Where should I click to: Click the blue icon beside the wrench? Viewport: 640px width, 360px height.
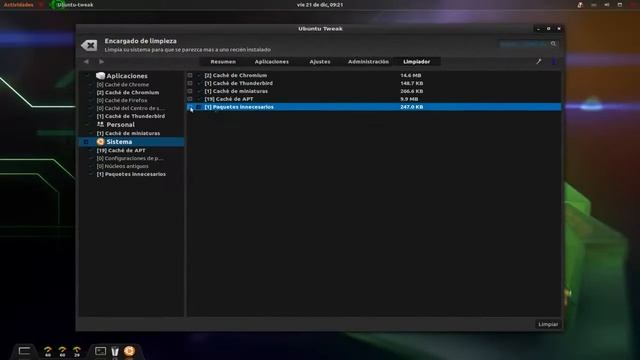click(x=554, y=62)
